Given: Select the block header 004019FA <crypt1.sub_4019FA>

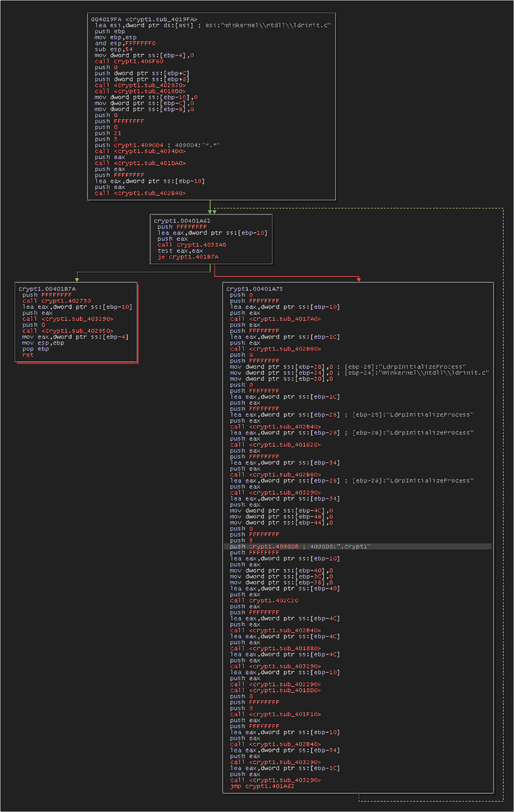Looking at the screenshot, I should click(x=144, y=18).
